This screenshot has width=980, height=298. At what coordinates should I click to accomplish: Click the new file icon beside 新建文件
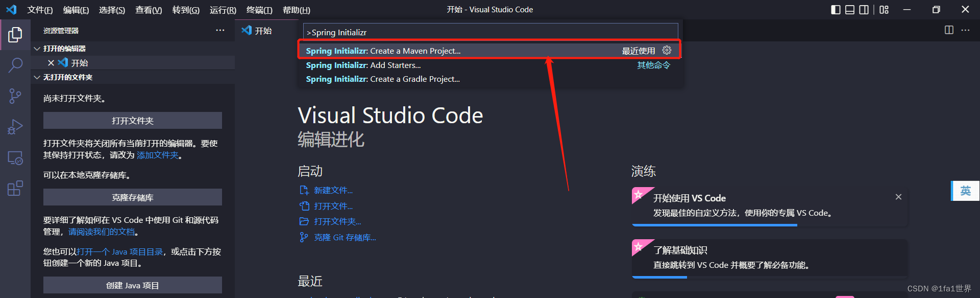[304, 190]
